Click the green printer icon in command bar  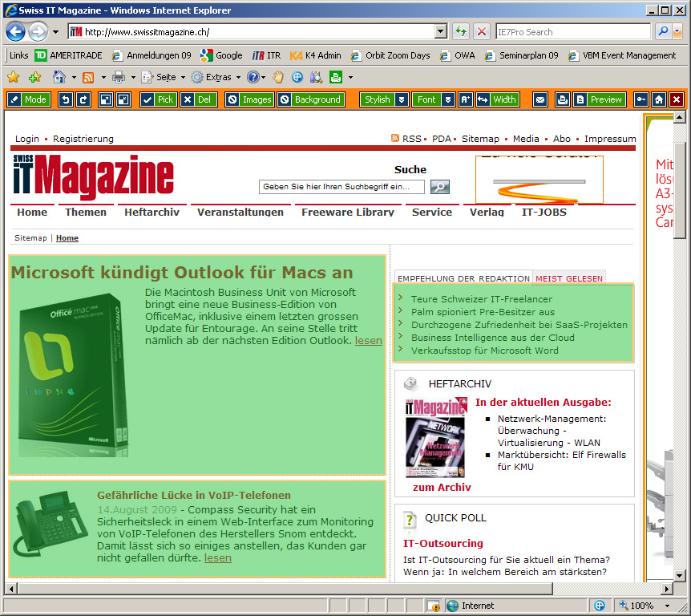[336, 78]
